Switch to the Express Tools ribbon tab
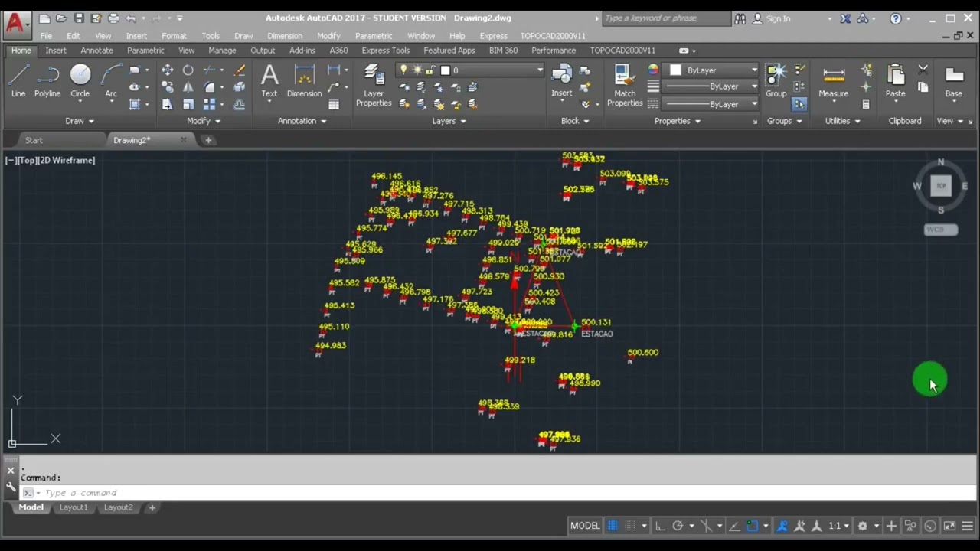The width and height of the screenshot is (980, 551). tap(385, 51)
